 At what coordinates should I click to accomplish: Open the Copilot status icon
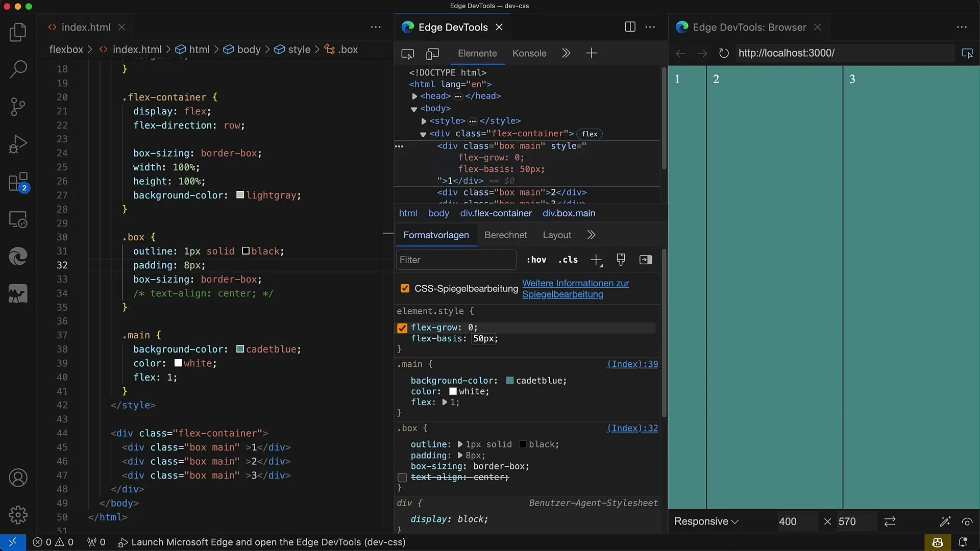click(938, 542)
